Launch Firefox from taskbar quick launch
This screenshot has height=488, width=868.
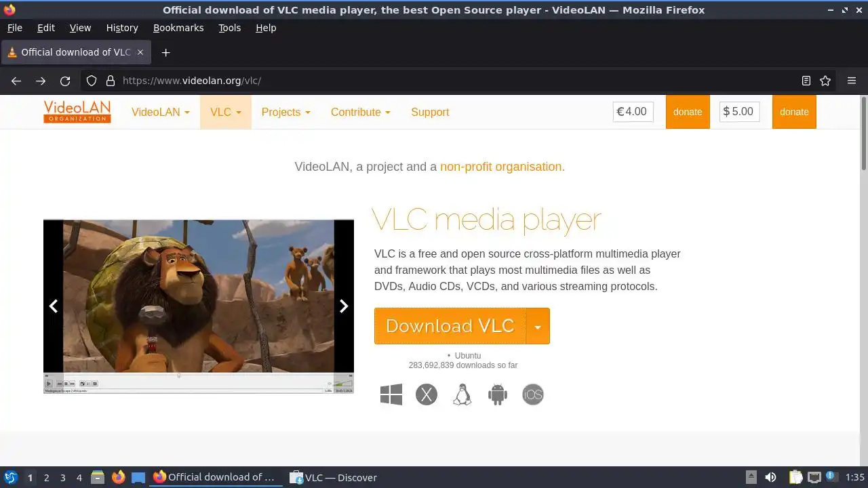tap(118, 477)
